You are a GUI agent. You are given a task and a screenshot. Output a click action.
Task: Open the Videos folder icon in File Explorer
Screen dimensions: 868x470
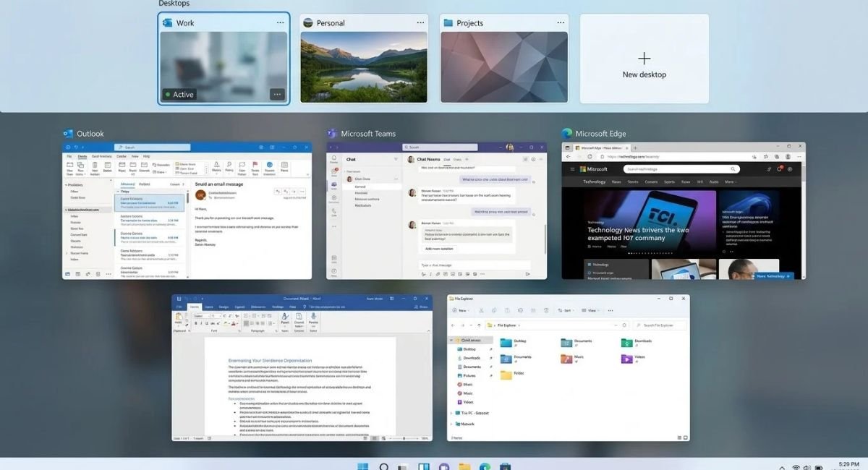pos(627,359)
